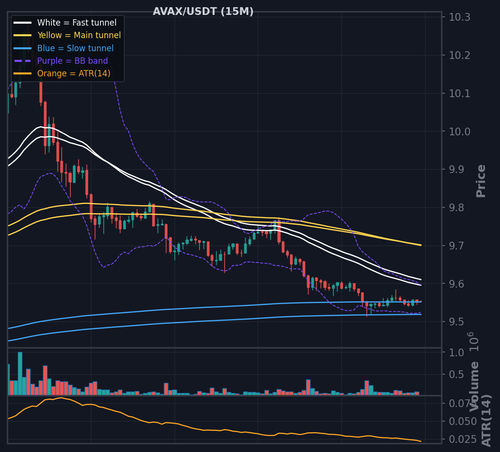Click the 1.0 volume axis label
This screenshot has height=452, width=500.
pyautogui.click(x=457, y=353)
